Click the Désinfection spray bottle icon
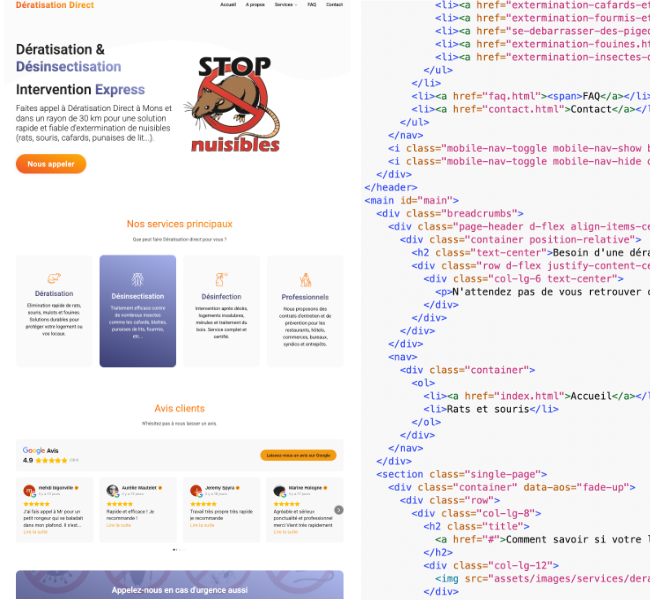The width and height of the screenshot is (650, 600). tap(221, 279)
